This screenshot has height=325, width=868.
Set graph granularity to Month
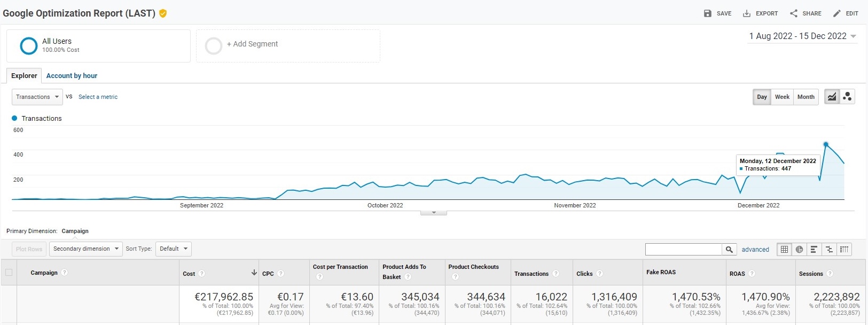point(806,97)
